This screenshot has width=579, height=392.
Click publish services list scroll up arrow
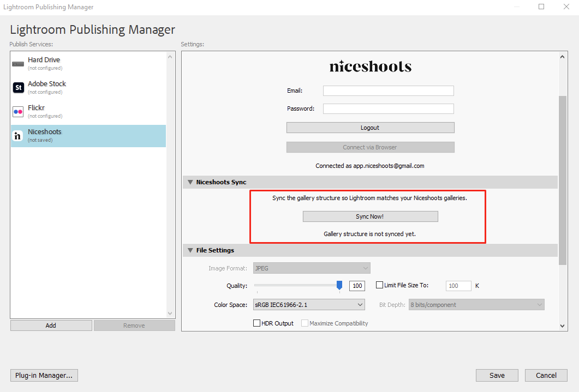[x=170, y=57]
